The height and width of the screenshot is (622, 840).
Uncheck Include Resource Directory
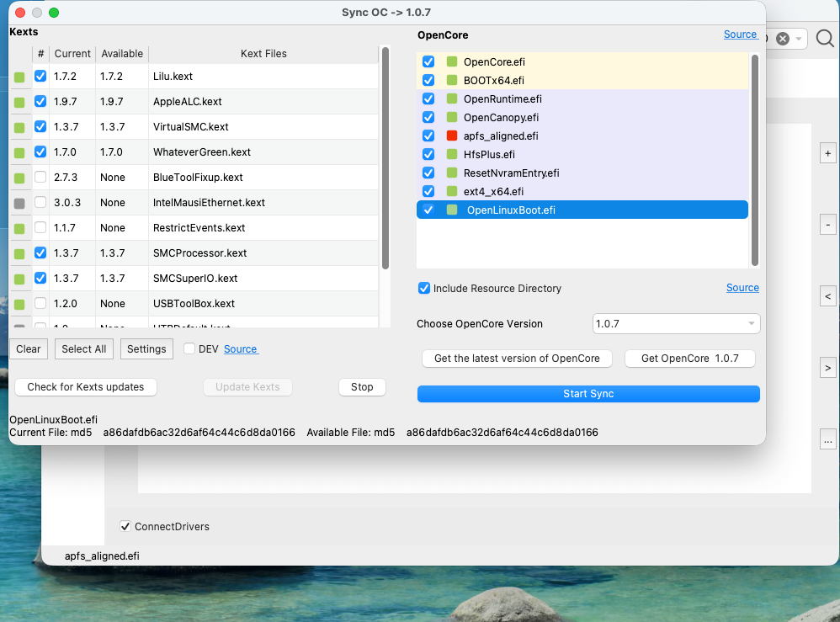pyautogui.click(x=423, y=288)
